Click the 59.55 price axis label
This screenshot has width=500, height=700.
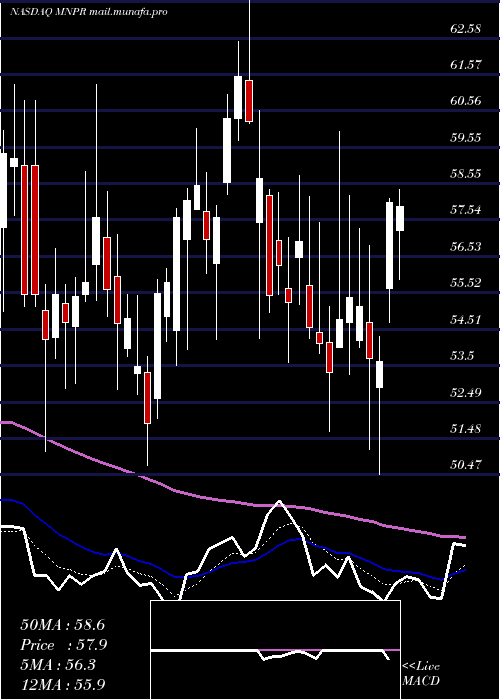[x=466, y=138]
